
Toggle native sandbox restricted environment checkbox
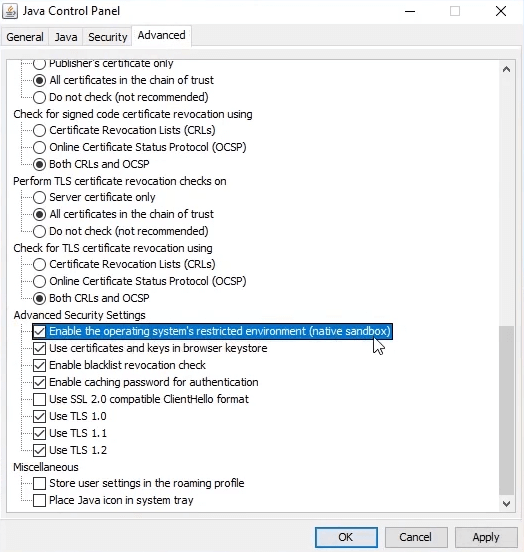click(x=39, y=331)
